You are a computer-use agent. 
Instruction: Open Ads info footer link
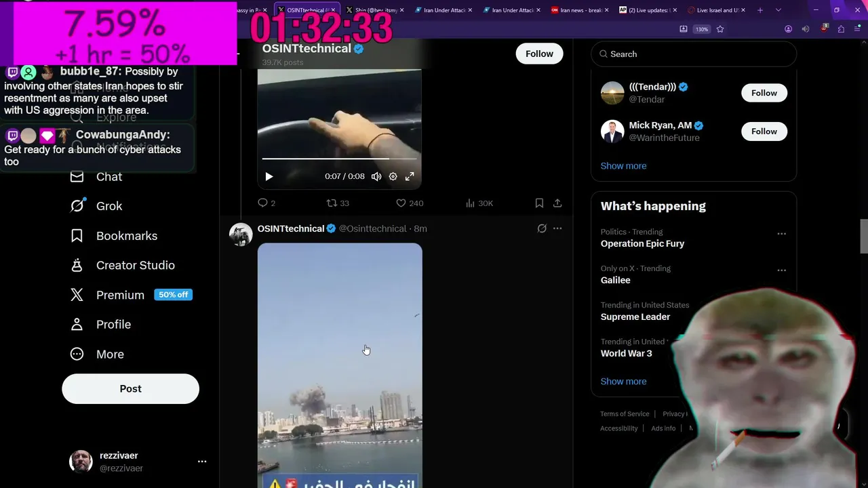[x=663, y=428]
